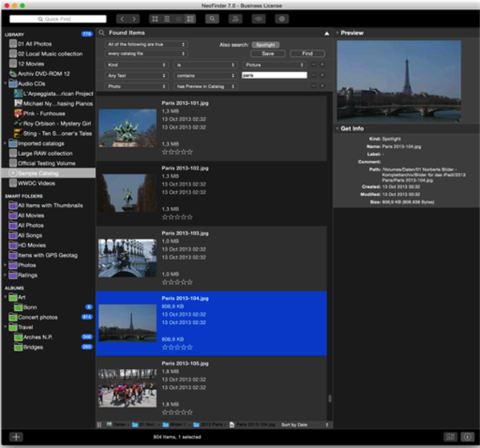Image resolution: width=480 pixels, height=448 pixels.
Task: Add a criterion after the Any Text row
Action: (322, 75)
